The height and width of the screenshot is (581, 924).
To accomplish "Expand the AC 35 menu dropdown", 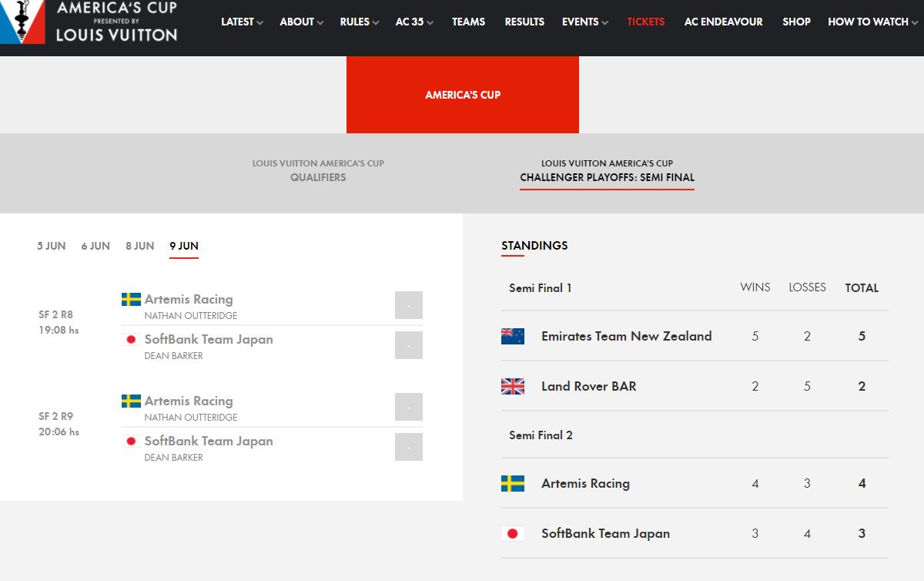I will [414, 22].
